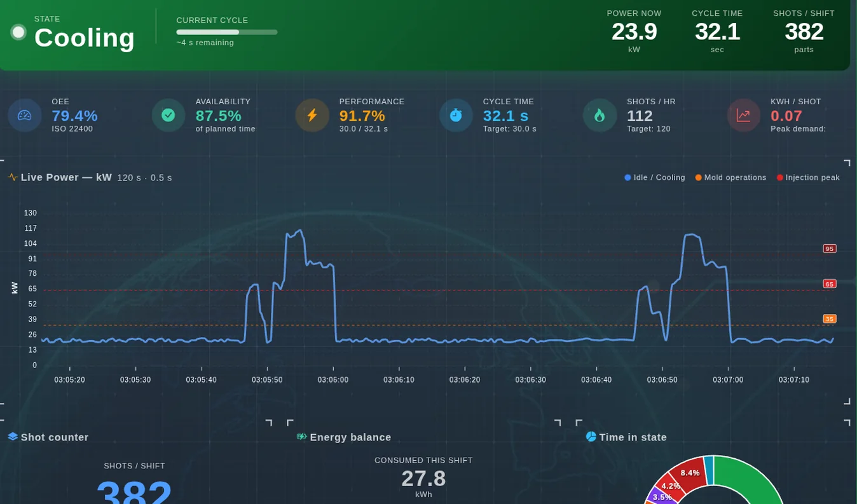
Task: Click the green donut segment in Time in state
Action: coord(750,481)
